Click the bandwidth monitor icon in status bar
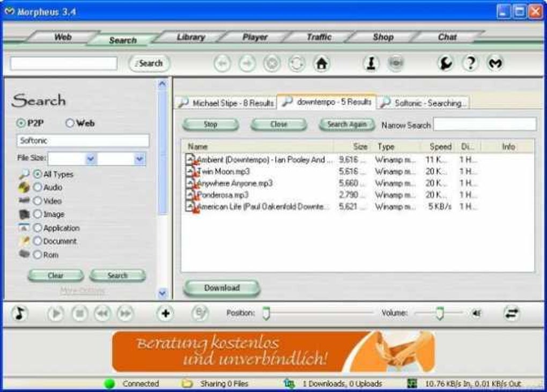 click(412, 383)
